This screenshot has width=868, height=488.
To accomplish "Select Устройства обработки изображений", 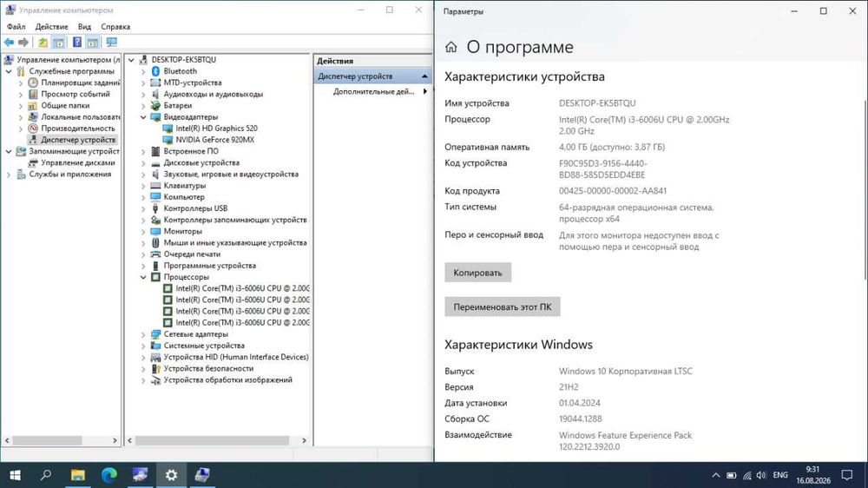I will (227, 380).
